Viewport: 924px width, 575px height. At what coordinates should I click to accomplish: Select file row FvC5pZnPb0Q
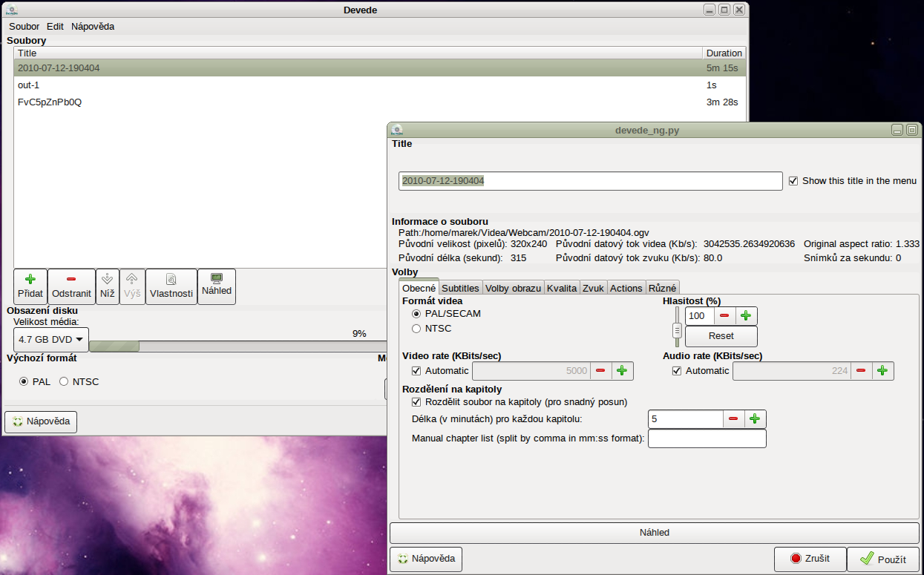click(x=379, y=102)
